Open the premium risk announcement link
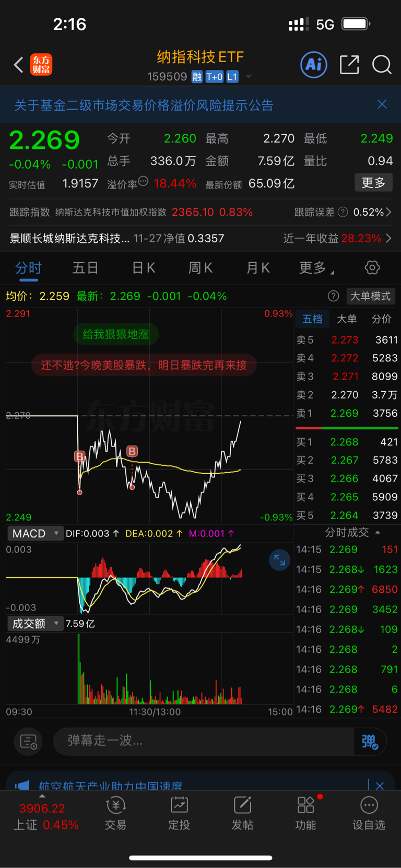 click(144, 105)
